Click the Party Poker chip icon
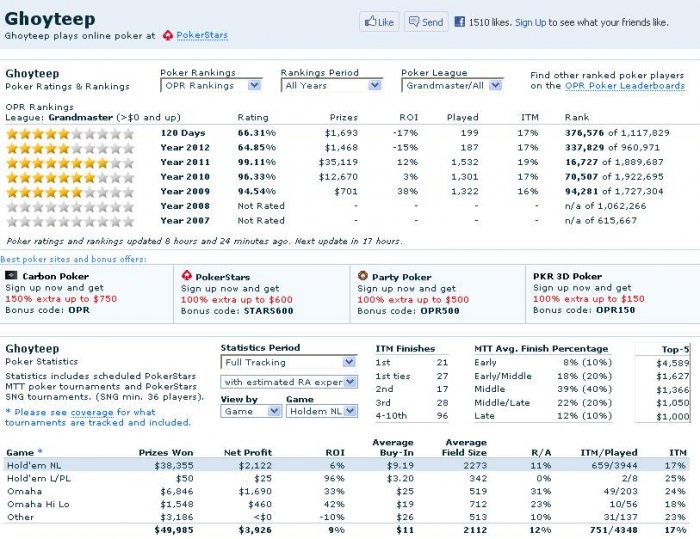Viewport: 700px width, 539px height. click(x=363, y=276)
